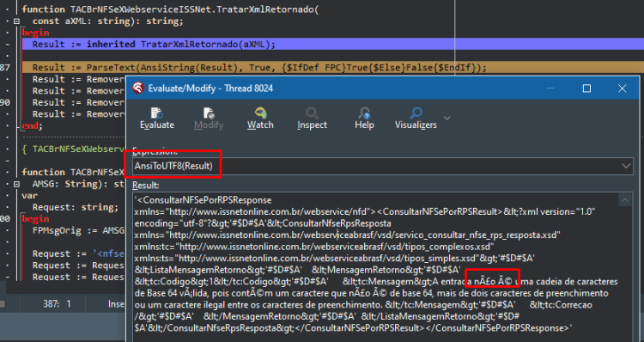The width and height of the screenshot is (644, 342).
Task: Open the Expression history dropdown arrow
Action: tap(626, 166)
